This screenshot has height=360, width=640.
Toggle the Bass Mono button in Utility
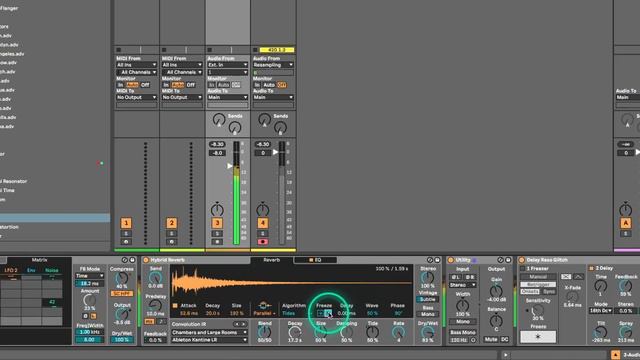tap(462, 333)
